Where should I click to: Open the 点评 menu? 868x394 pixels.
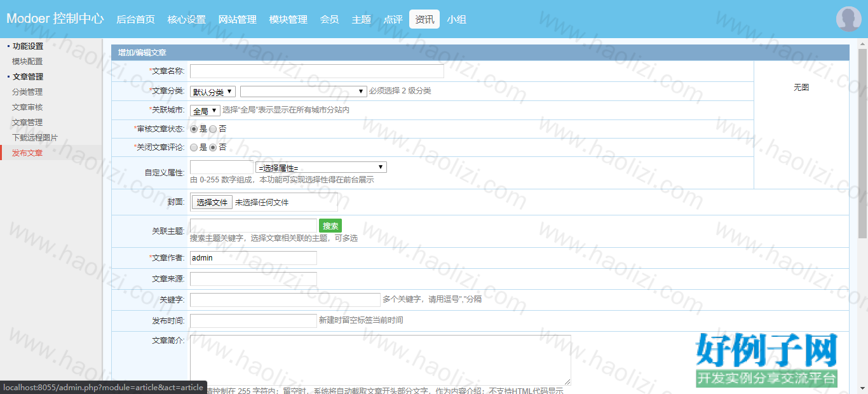coord(393,19)
